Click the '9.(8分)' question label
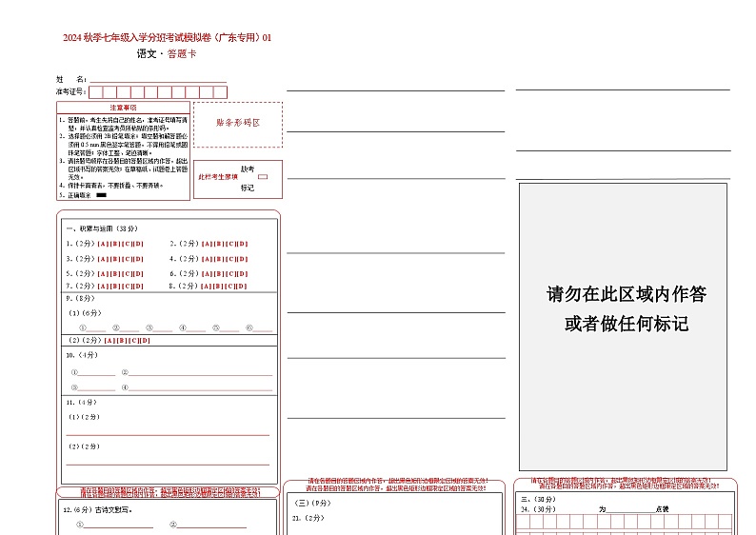Image resolution: width=756 pixels, height=535 pixels. pyautogui.click(x=81, y=298)
